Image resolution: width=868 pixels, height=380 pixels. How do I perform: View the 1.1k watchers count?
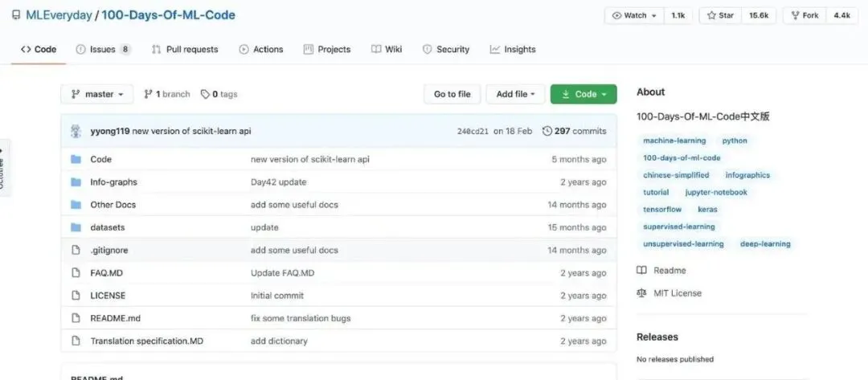pos(678,15)
